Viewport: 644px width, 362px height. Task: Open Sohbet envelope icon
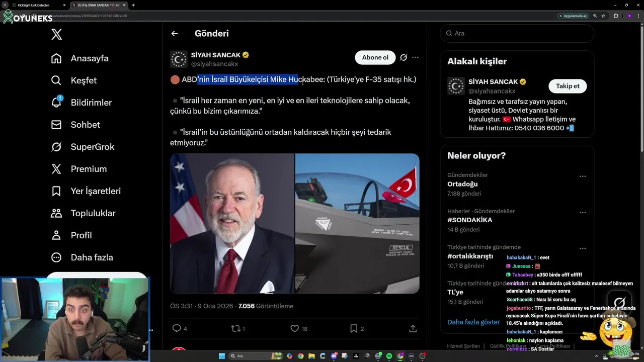[56, 125]
